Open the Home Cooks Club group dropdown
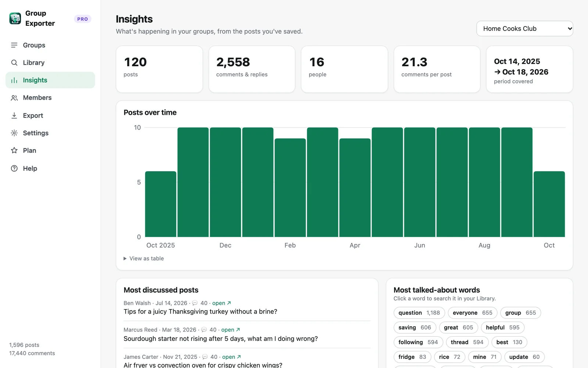The width and height of the screenshot is (588, 368). point(525,29)
